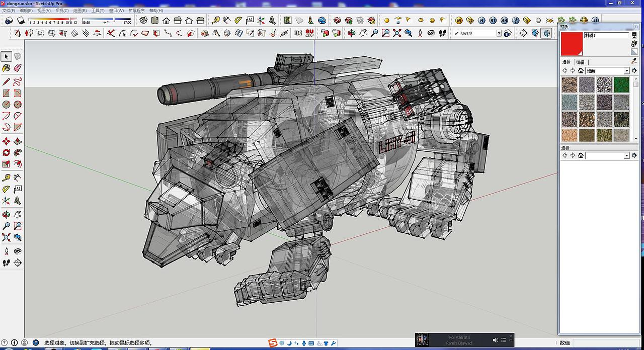Viewport: 644px width, 350px height.
Task: Open V-Ray help question mark icon
Action: point(515,21)
